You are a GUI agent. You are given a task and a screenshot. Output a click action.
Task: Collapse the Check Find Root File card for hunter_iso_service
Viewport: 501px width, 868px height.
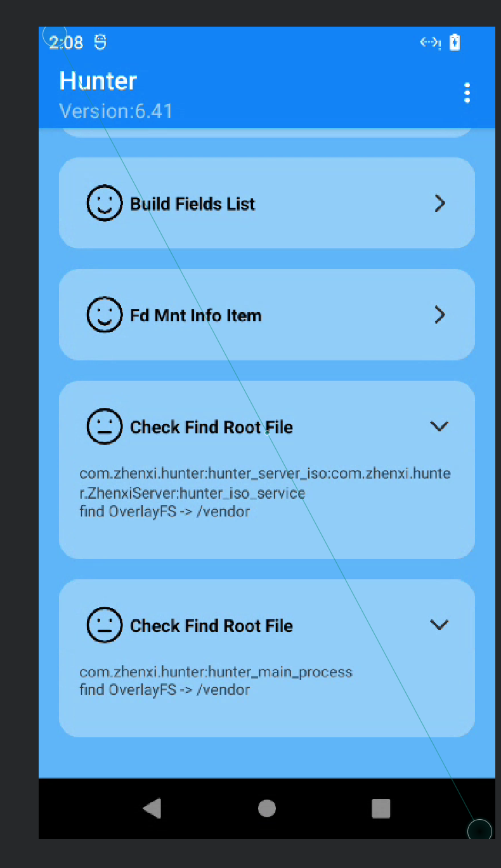(x=439, y=426)
